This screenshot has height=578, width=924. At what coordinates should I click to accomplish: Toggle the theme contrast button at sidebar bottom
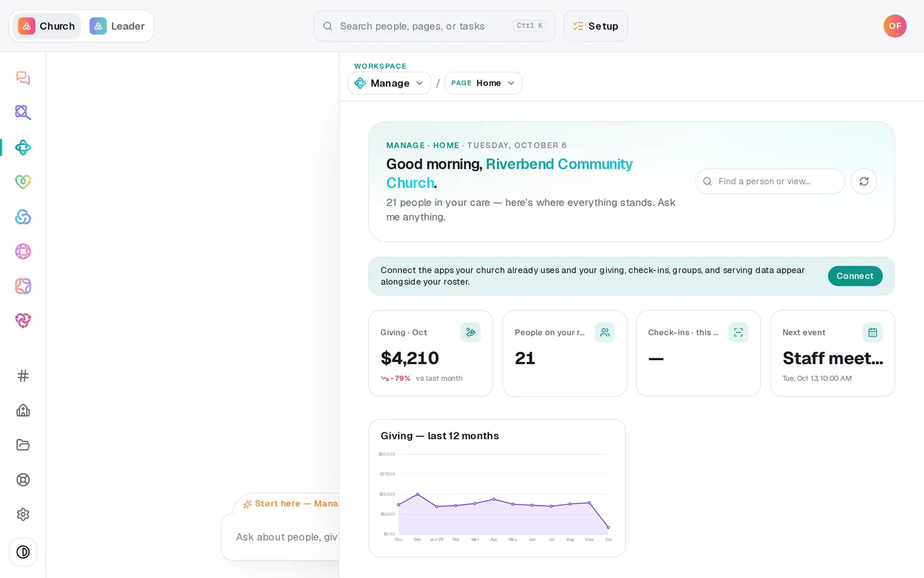[23, 552]
